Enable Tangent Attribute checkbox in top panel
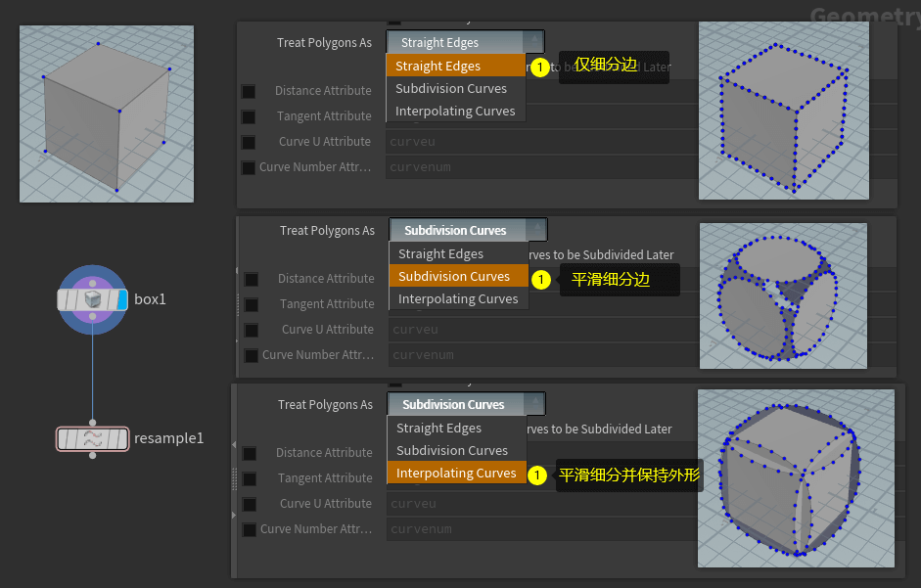The height and width of the screenshot is (588, 921). tap(249, 116)
